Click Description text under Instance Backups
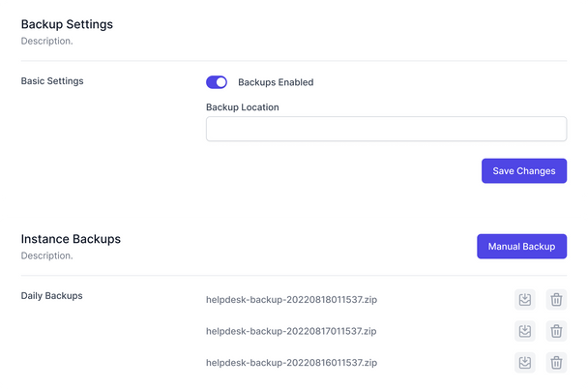This screenshot has width=588, height=389. [x=46, y=255]
